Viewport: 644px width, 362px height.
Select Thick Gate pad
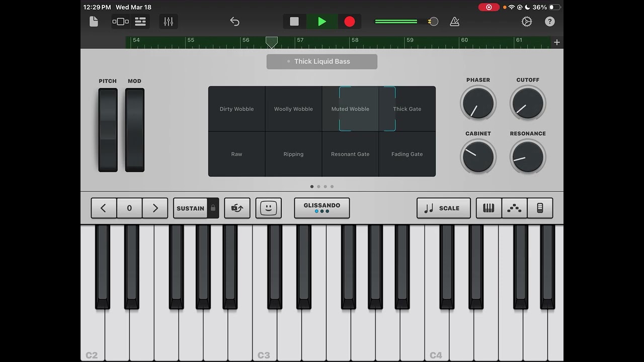pyautogui.click(x=407, y=109)
